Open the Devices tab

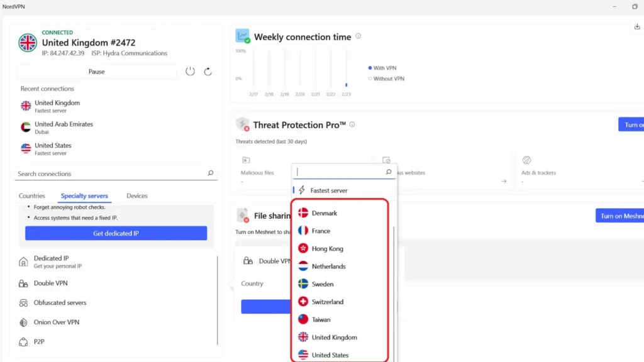tap(136, 196)
